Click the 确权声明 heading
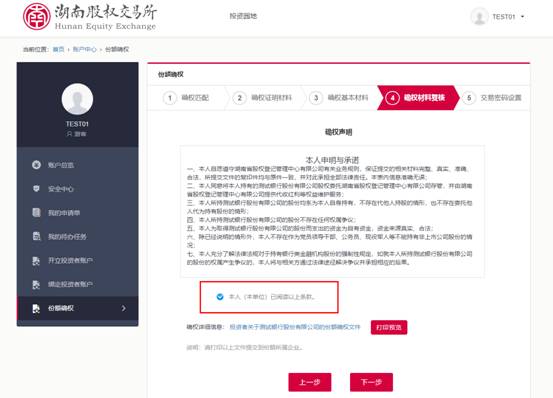Screen dimensions: 553x398 [338, 132]
